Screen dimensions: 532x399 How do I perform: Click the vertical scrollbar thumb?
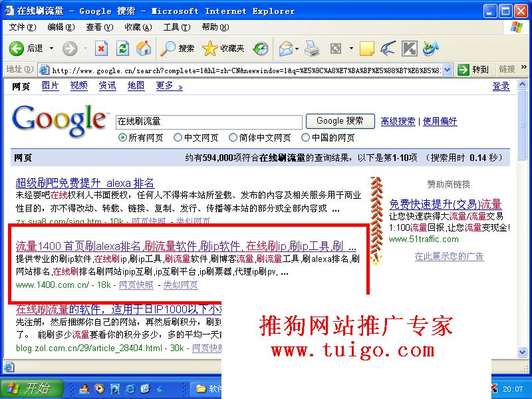click(x=523, y=124)
